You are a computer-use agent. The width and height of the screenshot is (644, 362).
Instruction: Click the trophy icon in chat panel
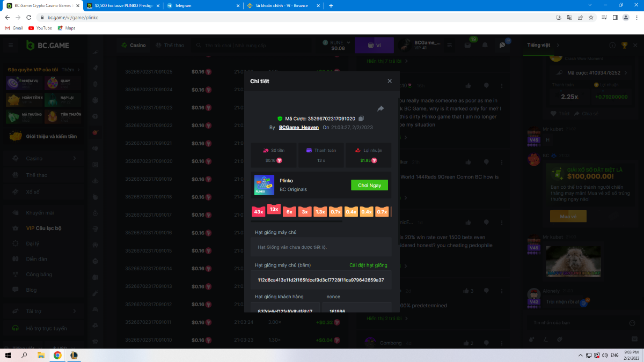tap(624, 46)
